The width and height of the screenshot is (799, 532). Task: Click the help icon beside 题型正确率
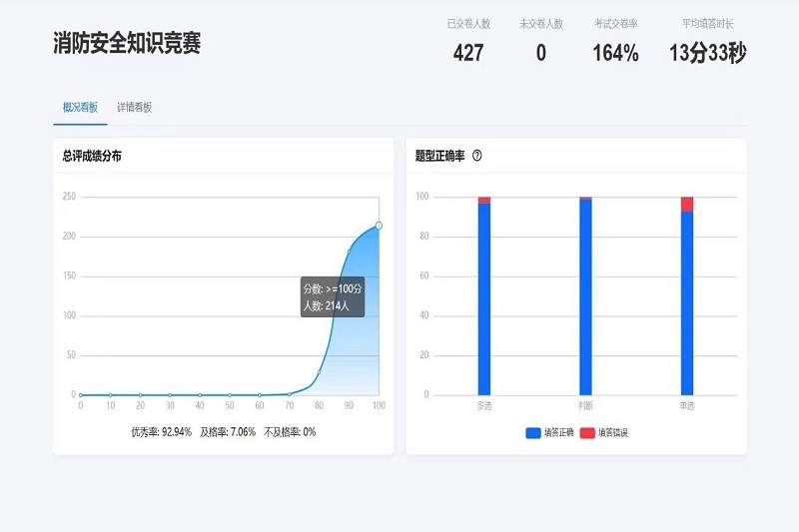pos(477,156)
